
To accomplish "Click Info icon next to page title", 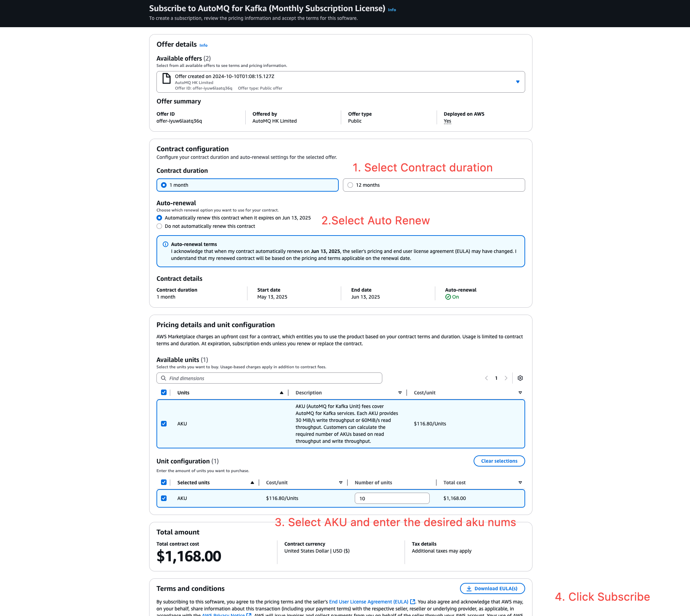I will pyautogui.click(x=392, y=10).
